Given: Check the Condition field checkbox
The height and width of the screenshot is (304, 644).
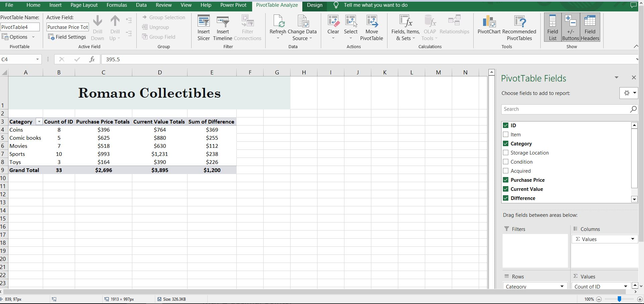Looking at the screenshot, I should (x=506, y=162).
